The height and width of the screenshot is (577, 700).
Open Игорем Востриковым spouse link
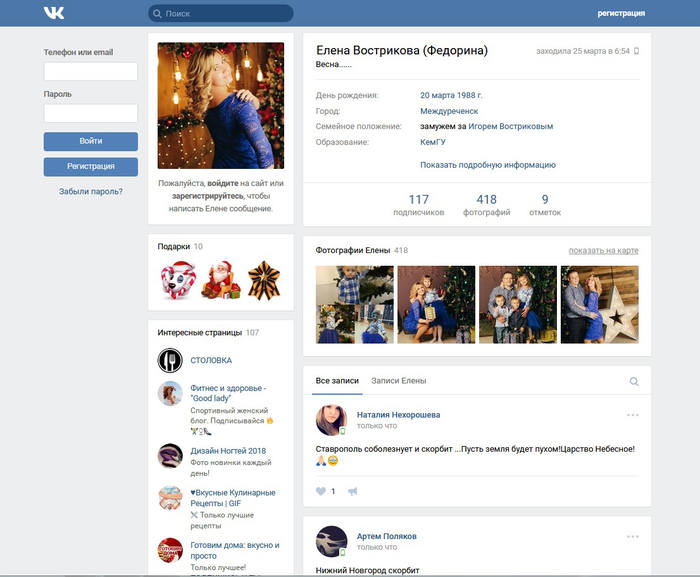pos(511,126)
